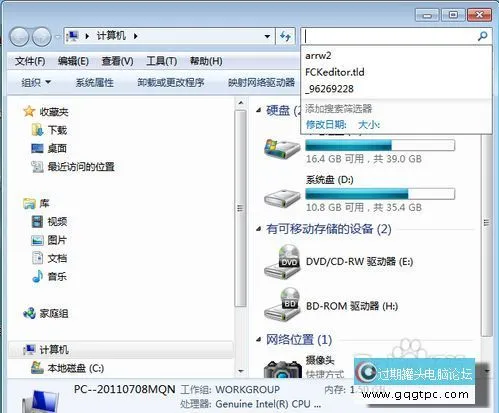Viewport: 499px width, 413px height.
Task: Click the computer icon in details pane
Action: pyautogui.click(x=41, y=402)
